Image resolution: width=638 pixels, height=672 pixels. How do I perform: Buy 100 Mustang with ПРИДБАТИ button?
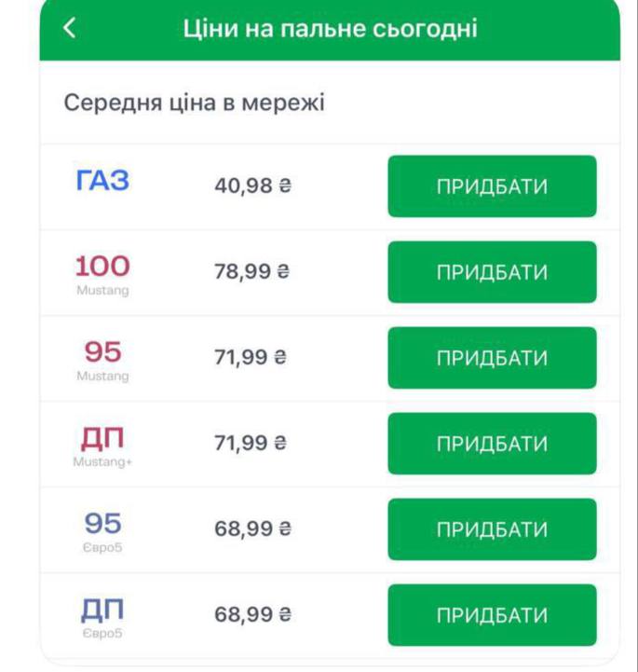pyautogui.click(x=492, y=272)
